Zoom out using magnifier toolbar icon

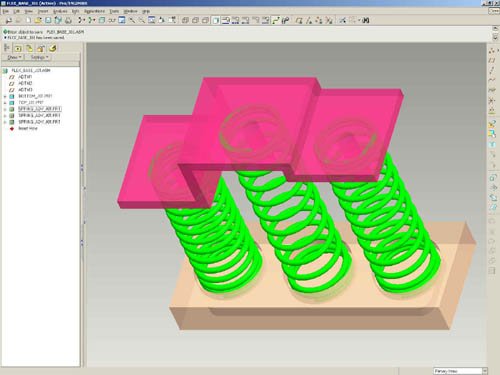142,20
